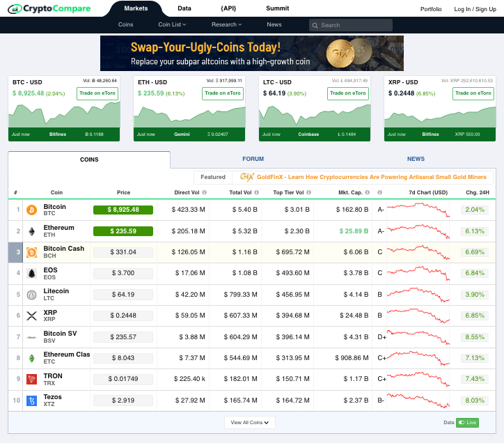Viewport: 504px width, 443px height.
Task: Click Trade on eToro for ETH-USD
Action: (x=223, y=93)
